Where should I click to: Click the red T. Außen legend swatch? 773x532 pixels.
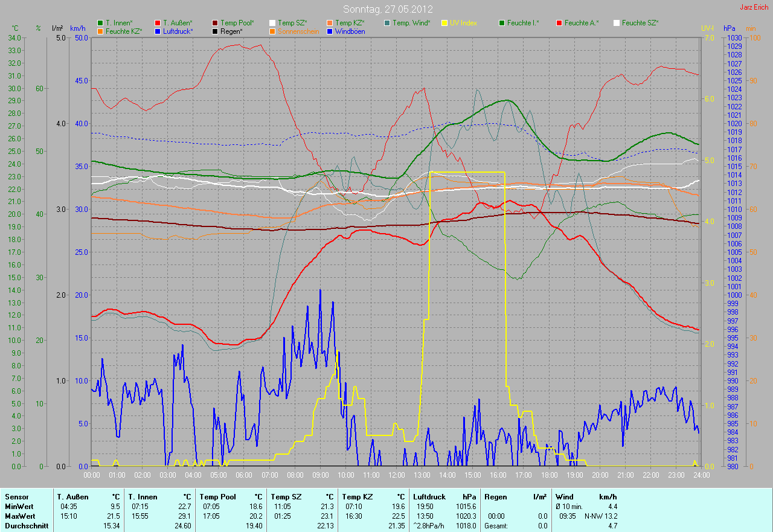click(158, 23)
